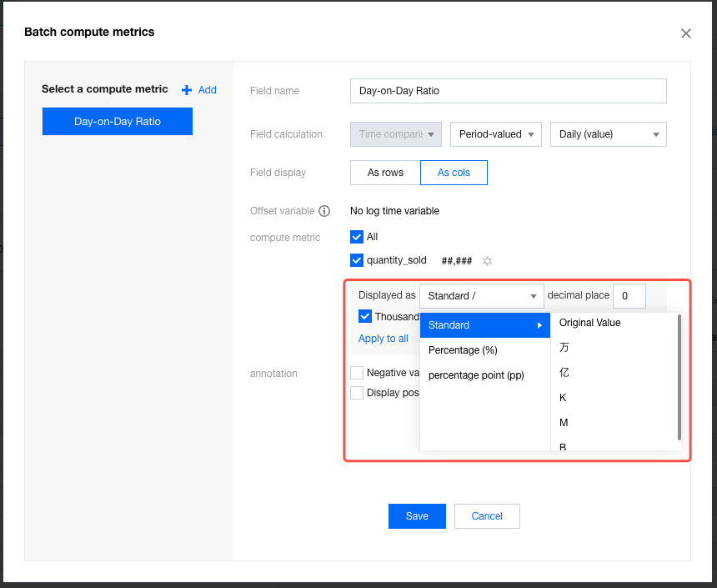Close the Batch compute metrics dialog
Screen dimensions: 717x588
(685, 33)
